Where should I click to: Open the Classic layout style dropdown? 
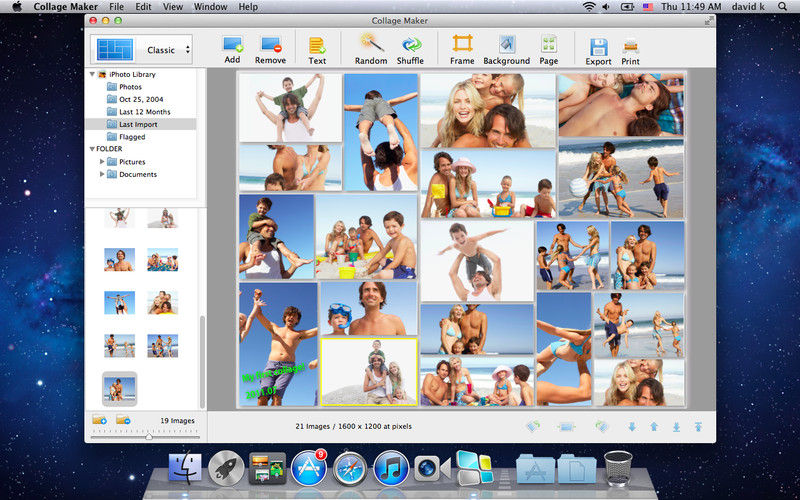pyautogui.click(x=168, y=50)
